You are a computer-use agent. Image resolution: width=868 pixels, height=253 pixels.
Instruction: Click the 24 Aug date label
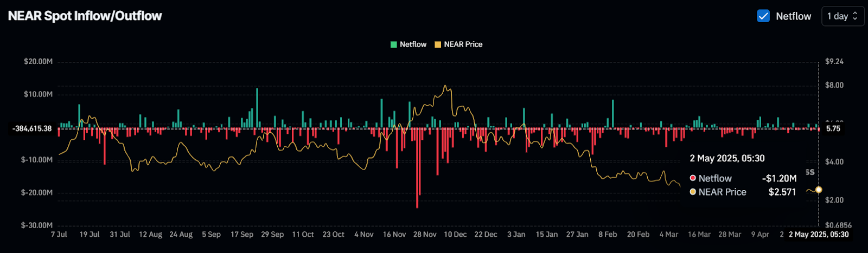pos(181,235)
